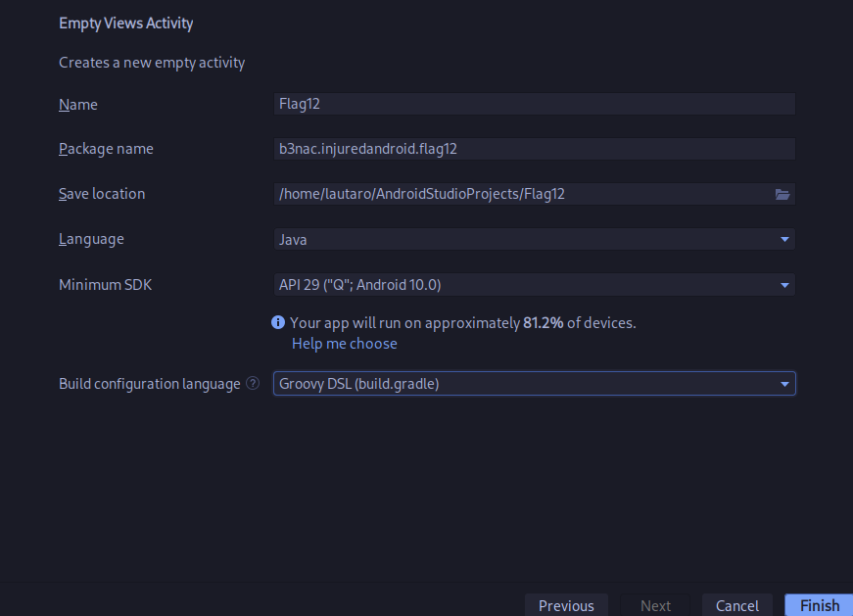The height and width of the screenshot is (616, 853).
Task: Click Finish to create the project
Action: pos(820,605)
